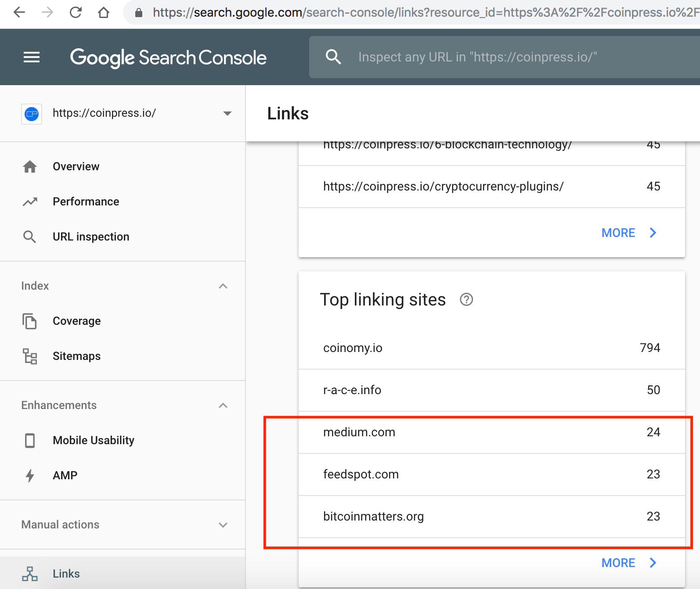
Task: Collapse the Index section
Action: click(223, 286)
